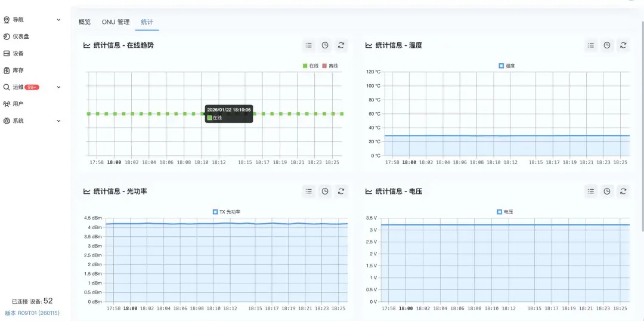The height and width of the screenshot is (321, 644).
Task: Toggle 离线 legend series in trend chart
Action: (x=330, y=66)
